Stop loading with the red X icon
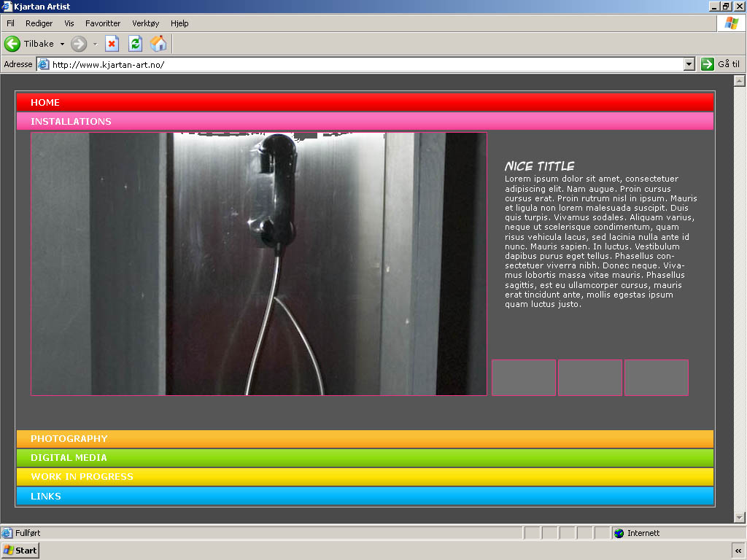Screen dimensions: 747x560 [x=112, y=44]
